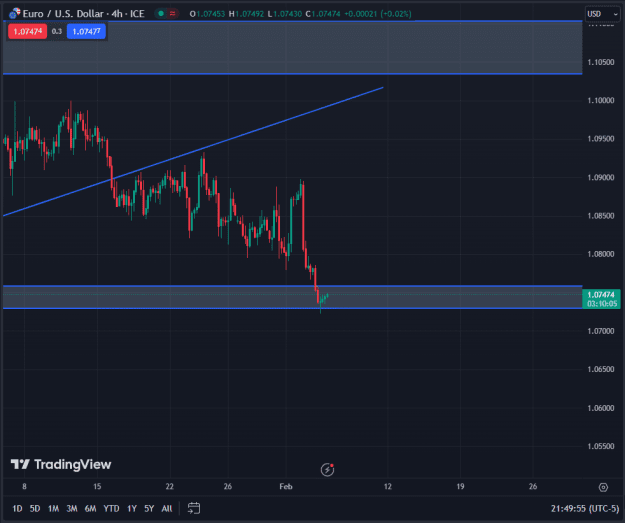Select the All time range

click(x=167, y=508)
